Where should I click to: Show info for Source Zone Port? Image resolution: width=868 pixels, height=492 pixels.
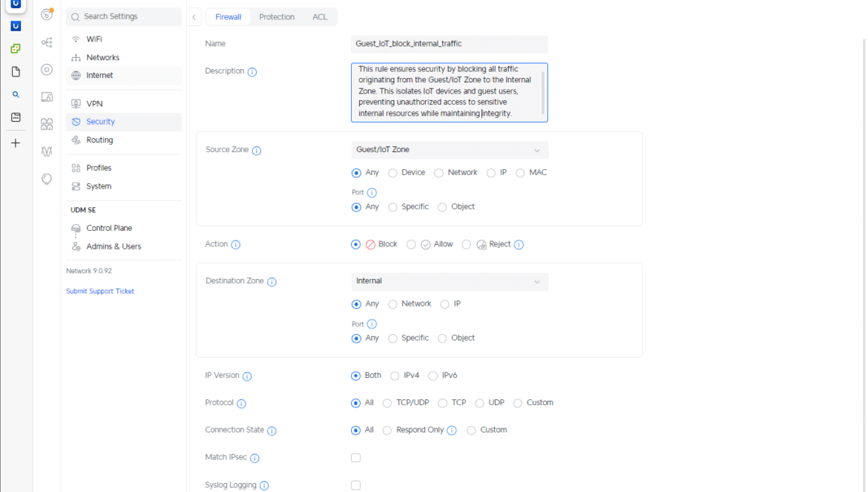(372, 193)
